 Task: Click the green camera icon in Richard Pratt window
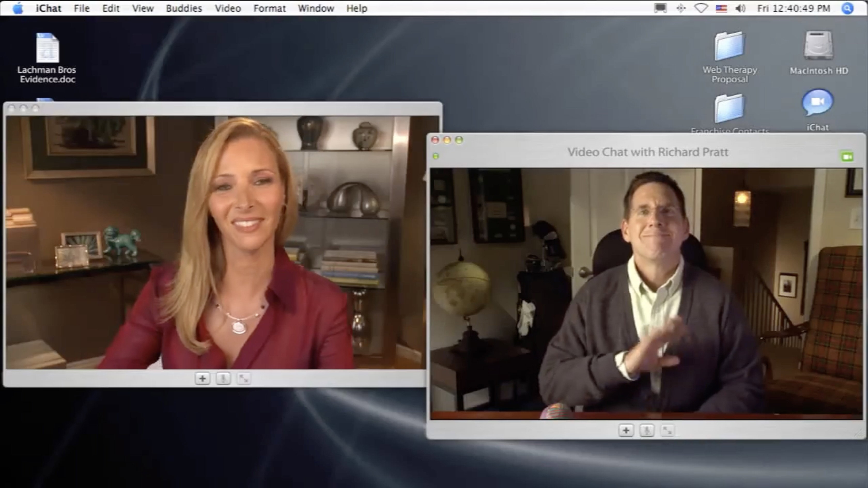click(x=847, y=157)
